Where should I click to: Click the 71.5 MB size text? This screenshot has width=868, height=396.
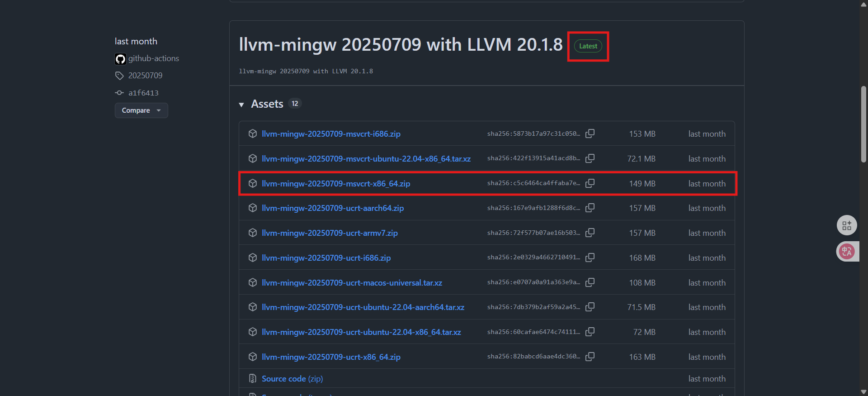(641, 307)
